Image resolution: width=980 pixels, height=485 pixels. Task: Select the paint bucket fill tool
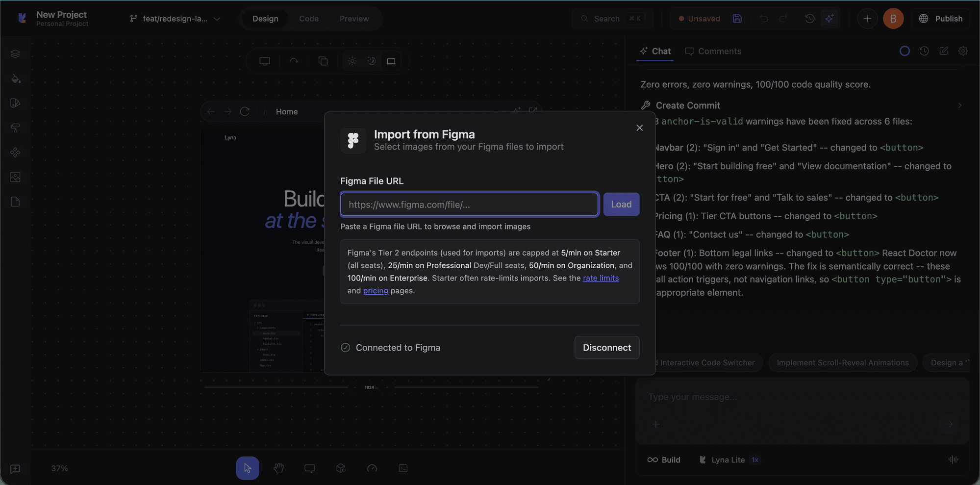(15, 78)
